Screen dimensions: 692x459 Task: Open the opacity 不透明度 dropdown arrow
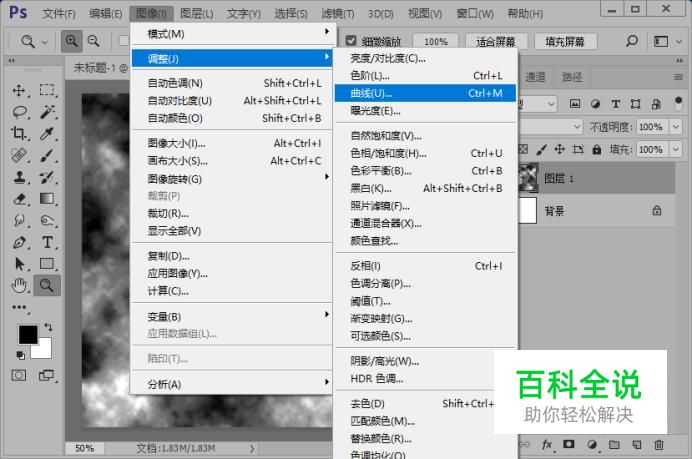pos(676,127)
